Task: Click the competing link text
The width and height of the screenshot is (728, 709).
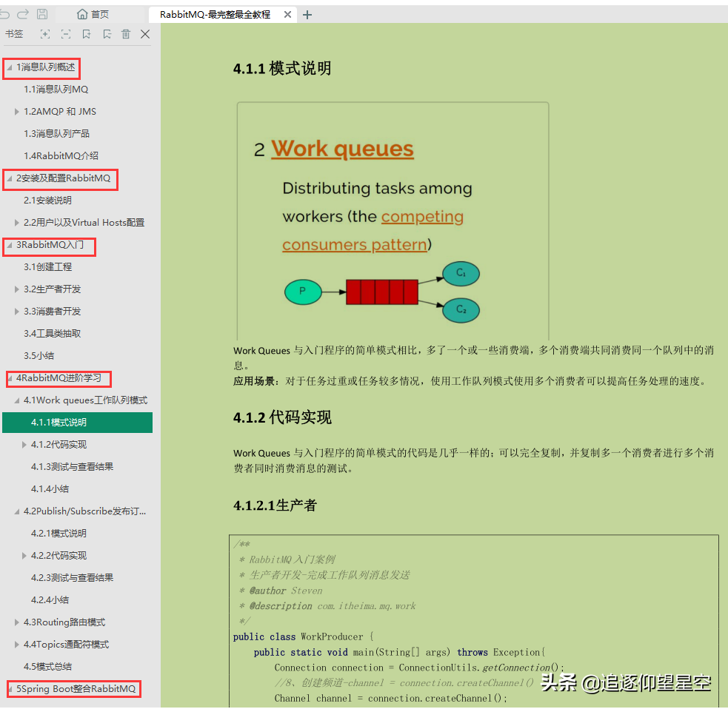Action: pyautogui.click(x=422, y=217)
